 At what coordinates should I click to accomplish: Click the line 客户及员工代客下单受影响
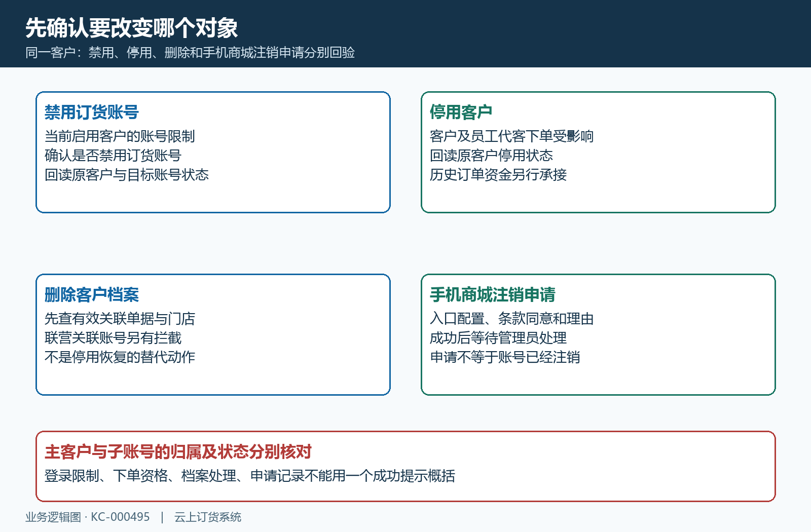point(512,136)
